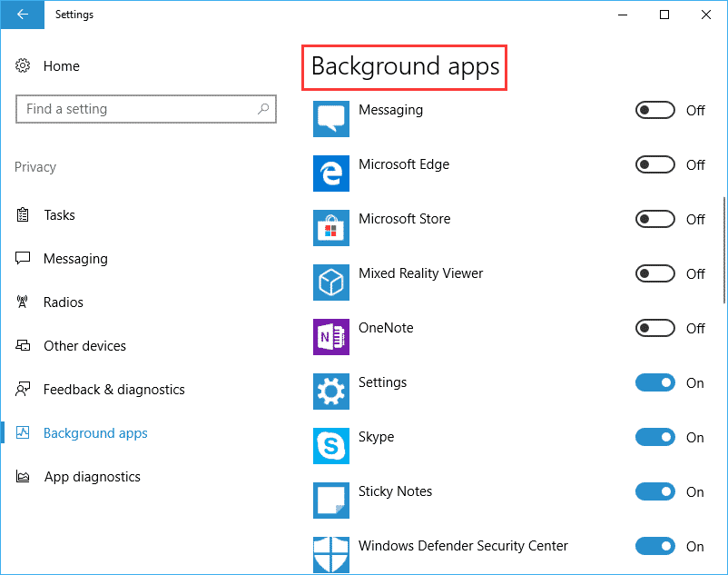The height and width of the screenshot is (575, 728).
Task: Click the Home gear icon
Action: 23,65
